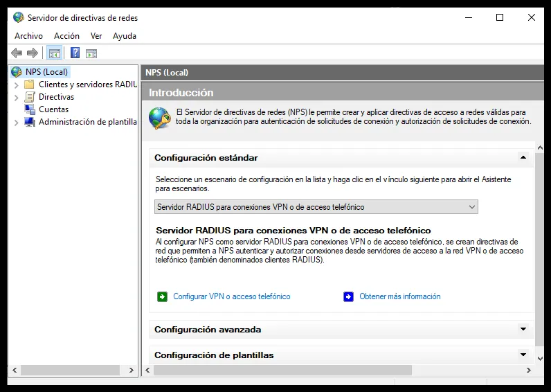Click the Configuración estándar heading text

tap(206, 157)
